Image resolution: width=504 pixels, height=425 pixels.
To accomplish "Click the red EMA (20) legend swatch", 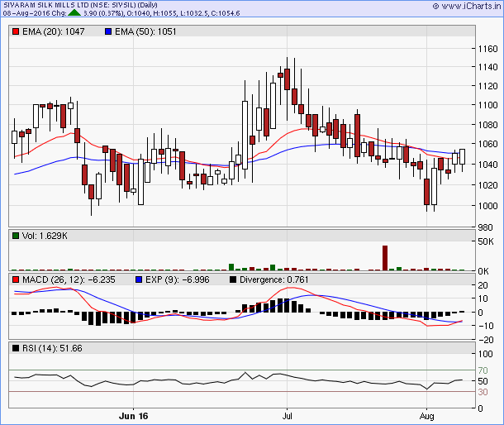I will pos(16,31).
